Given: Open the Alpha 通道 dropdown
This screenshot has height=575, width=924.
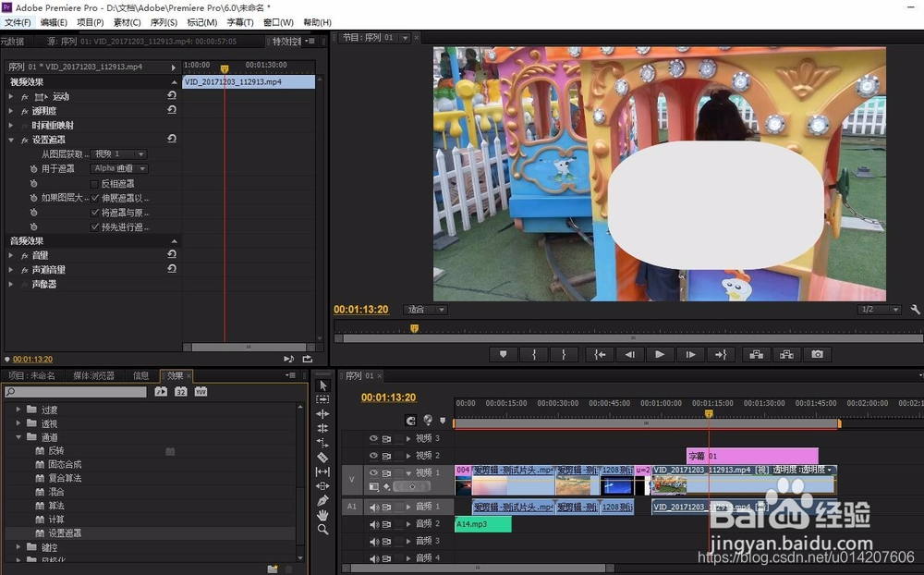Looking at the screenshot, I should click(119, 168).
